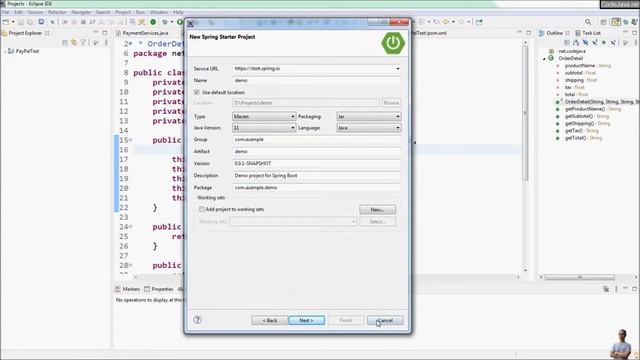Open the Source menu in Eclipse
This screenshot has width=640, height=360.
tap(36, 12)
